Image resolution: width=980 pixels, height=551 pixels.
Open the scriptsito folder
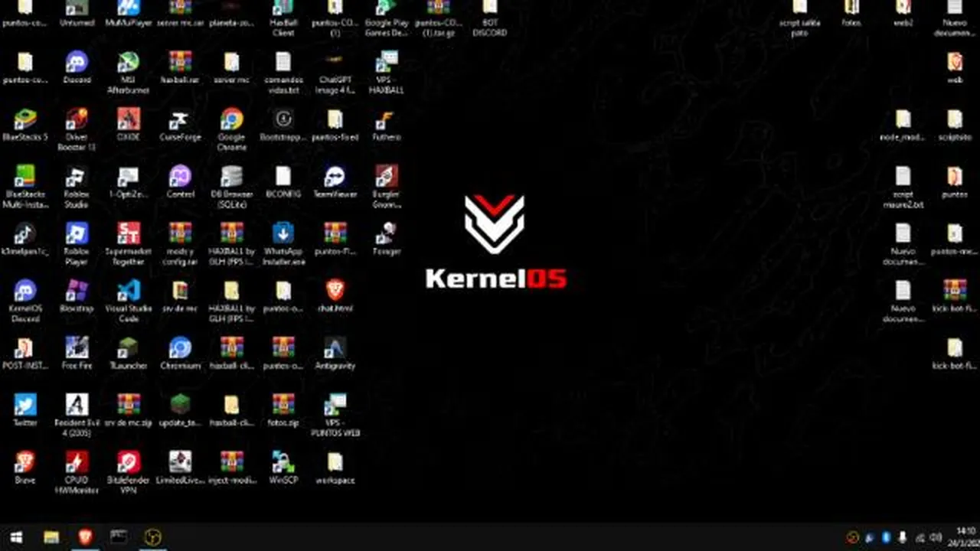coord(955,125)
